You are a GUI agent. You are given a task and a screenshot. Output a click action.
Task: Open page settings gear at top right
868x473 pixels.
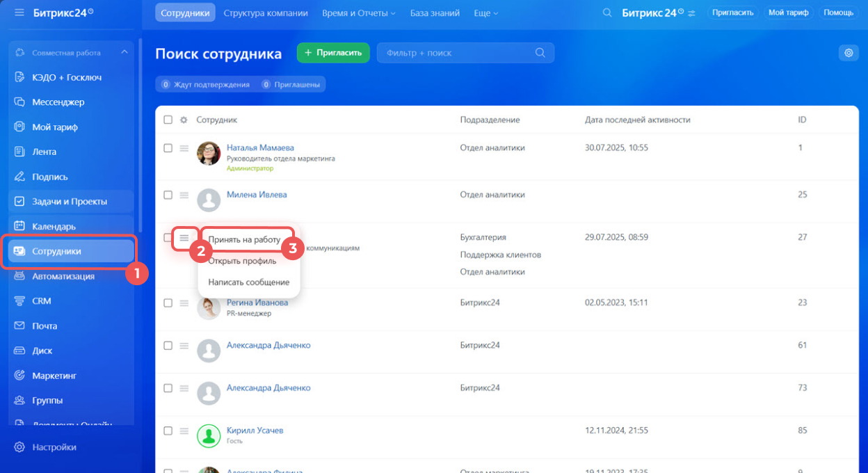pos(848,53)
